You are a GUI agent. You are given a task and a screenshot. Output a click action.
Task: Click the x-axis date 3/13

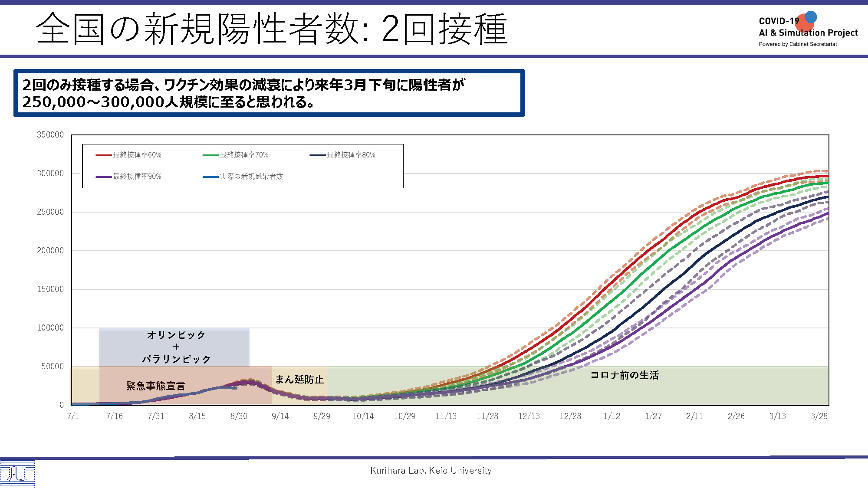coord(778,416)
